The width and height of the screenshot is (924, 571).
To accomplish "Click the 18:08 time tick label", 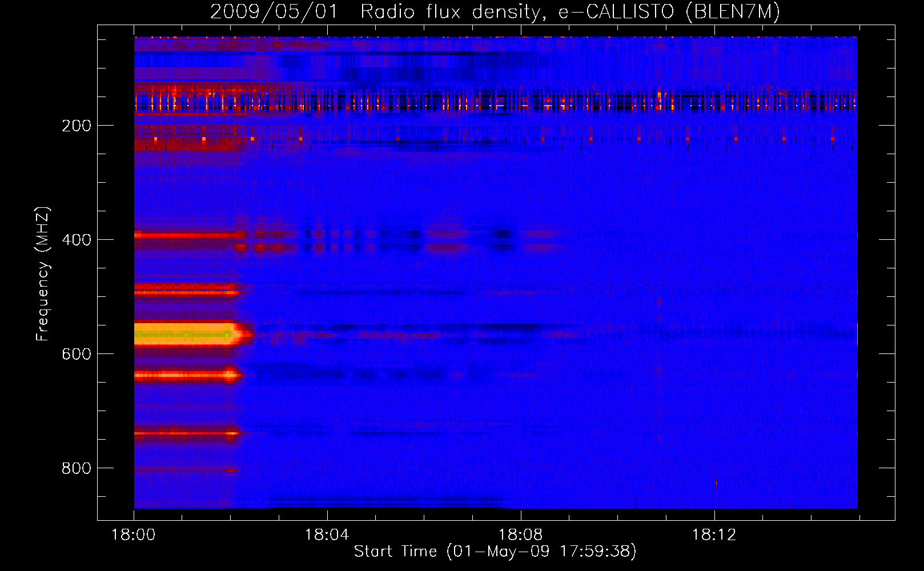I will (x=520, y=535).
